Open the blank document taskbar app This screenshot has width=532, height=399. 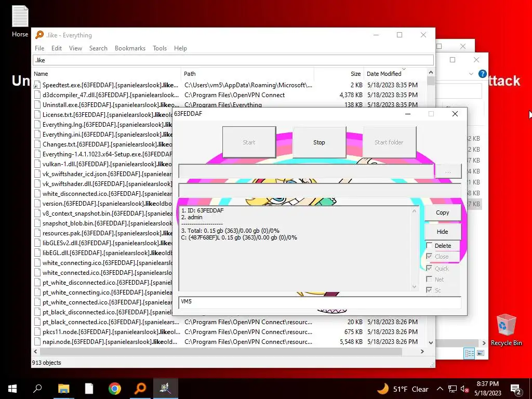tap(89, 389)
